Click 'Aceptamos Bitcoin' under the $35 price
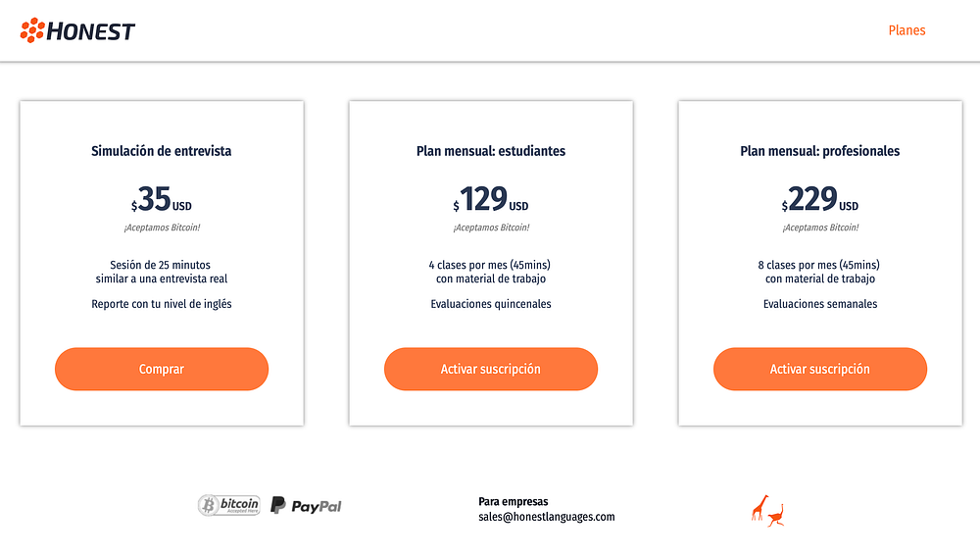This screenshot has height=558, width=980. pyautogui.click(x=162, y=228)
